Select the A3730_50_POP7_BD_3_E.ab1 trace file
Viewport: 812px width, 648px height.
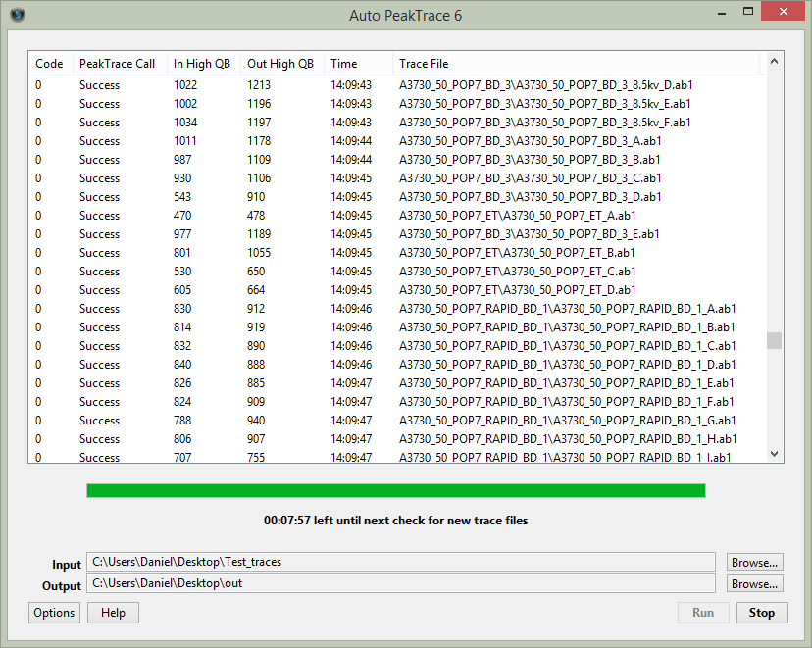coord(530,234)
